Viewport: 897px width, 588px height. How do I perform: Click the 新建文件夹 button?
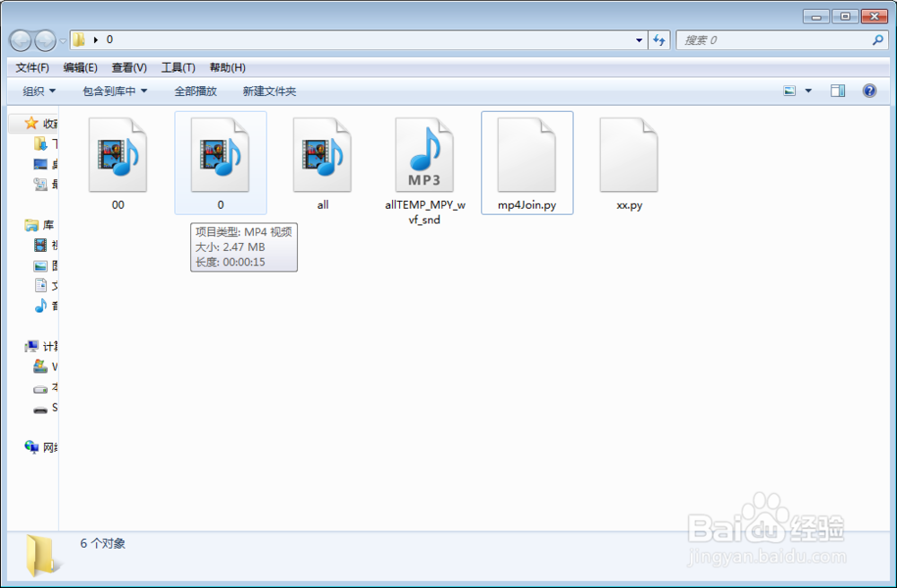[268, 91]
